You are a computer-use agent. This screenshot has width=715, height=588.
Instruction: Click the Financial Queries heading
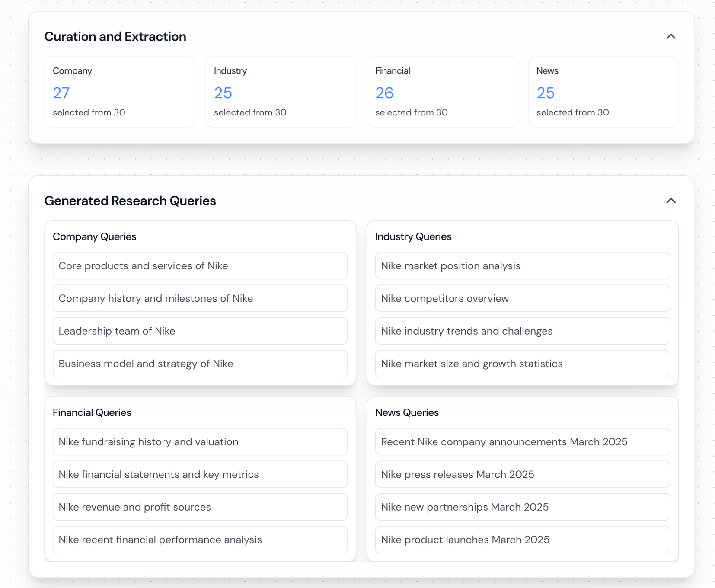92,413
